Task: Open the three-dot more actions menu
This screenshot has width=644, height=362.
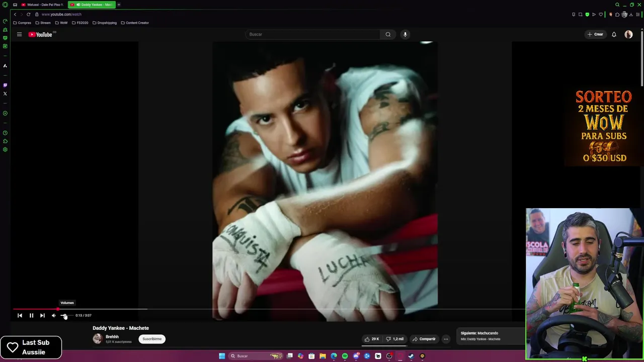Action: click(446, 339)
